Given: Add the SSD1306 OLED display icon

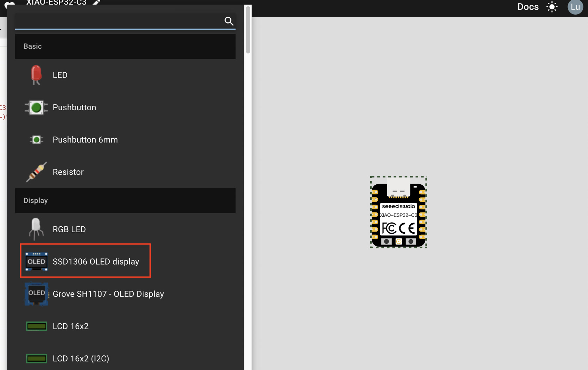Looking at the screenshot, I should coord(36,262).
